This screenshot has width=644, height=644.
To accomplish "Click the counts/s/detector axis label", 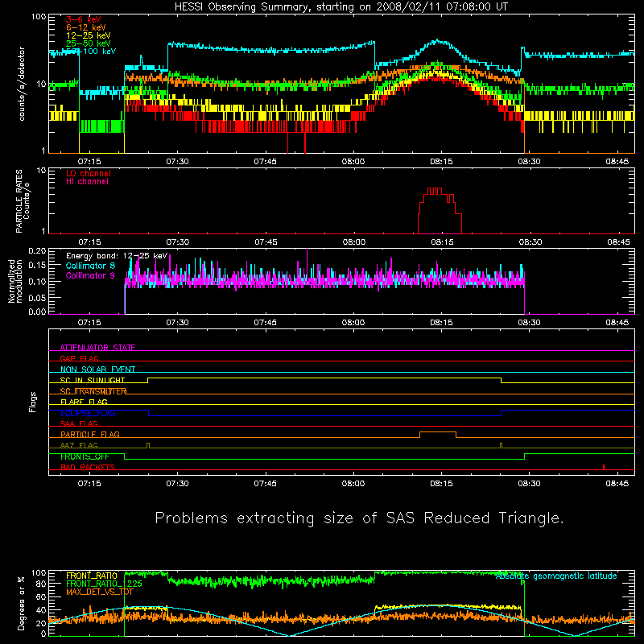I will tap(22, 84).
